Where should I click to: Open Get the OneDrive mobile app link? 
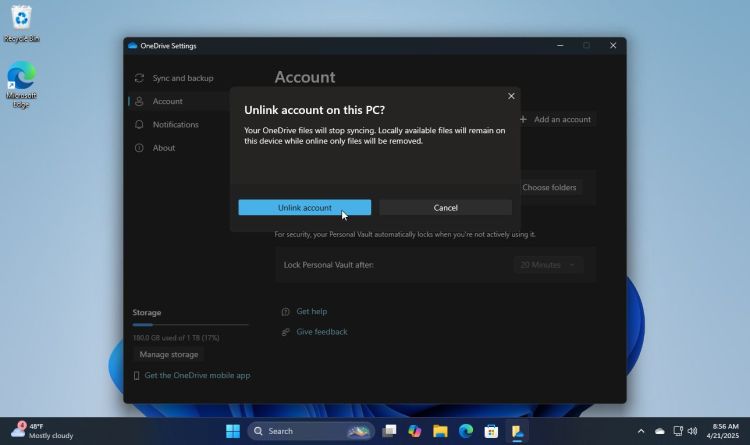point(197,375)
